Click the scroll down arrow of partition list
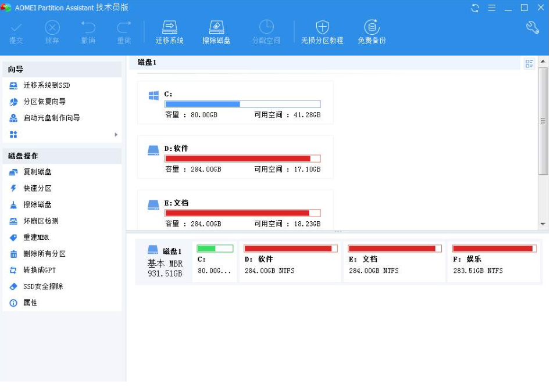 (543, 224)
